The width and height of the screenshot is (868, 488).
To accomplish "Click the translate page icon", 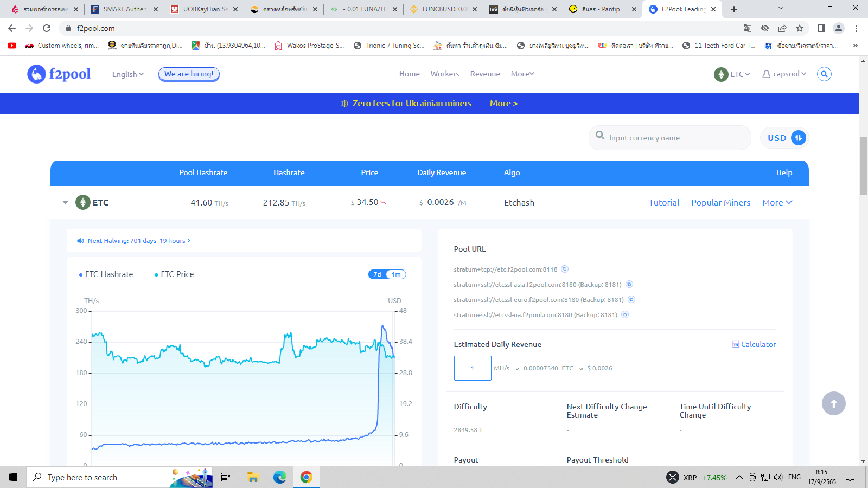I will (x=748, y=28).
